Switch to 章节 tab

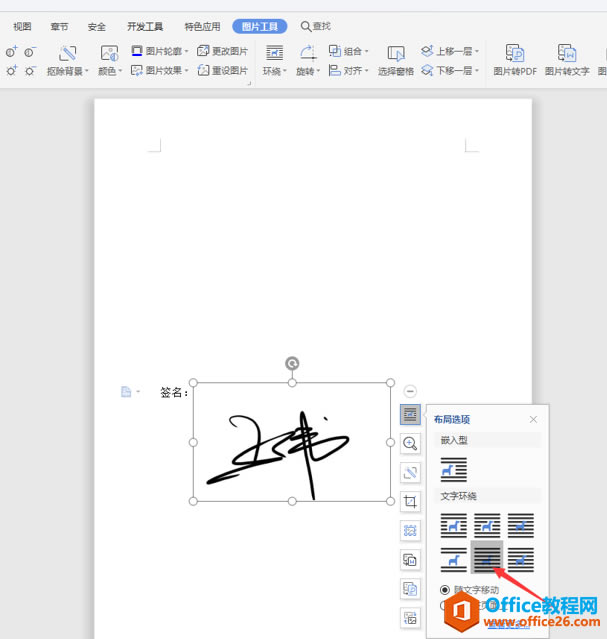click(60, 27)
